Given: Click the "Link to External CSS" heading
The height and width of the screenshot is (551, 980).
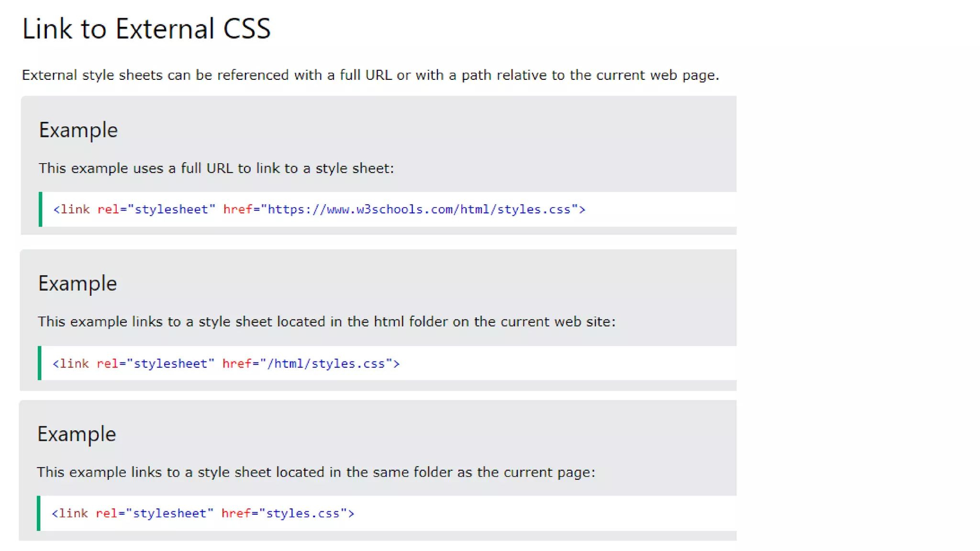Looking at the screenshot, I should [146, 29].
